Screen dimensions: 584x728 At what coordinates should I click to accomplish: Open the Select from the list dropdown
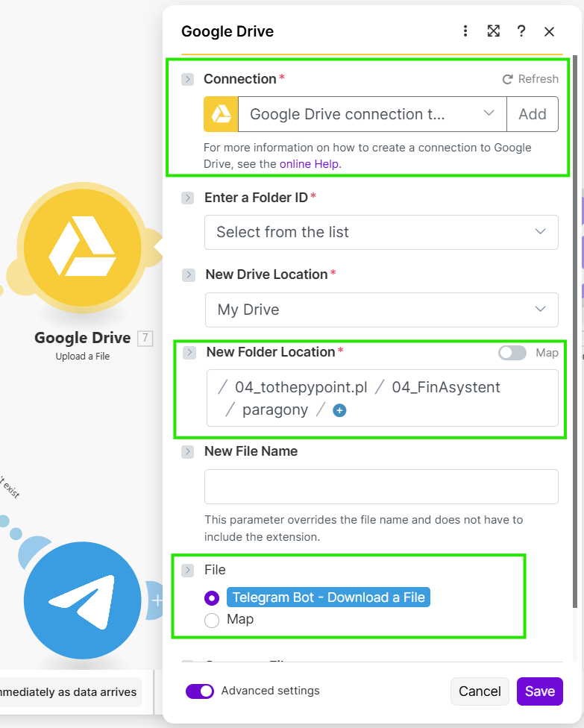pyautogui.click(x=381, y=232)
